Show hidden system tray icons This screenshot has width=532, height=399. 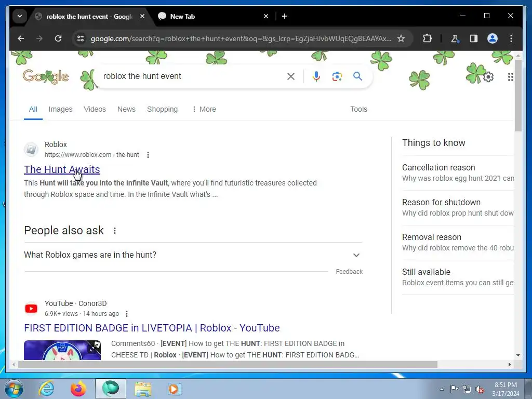442,389
